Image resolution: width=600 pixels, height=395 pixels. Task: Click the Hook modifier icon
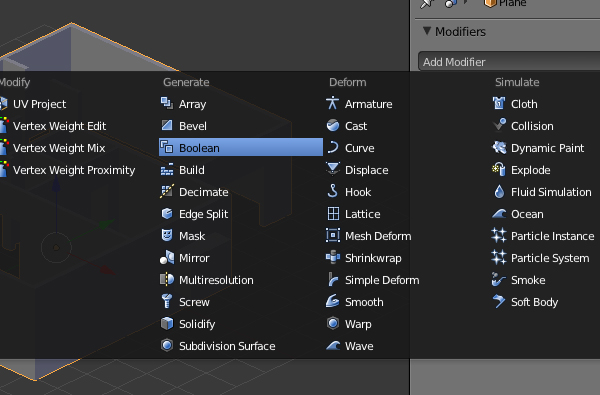(333, 191)
